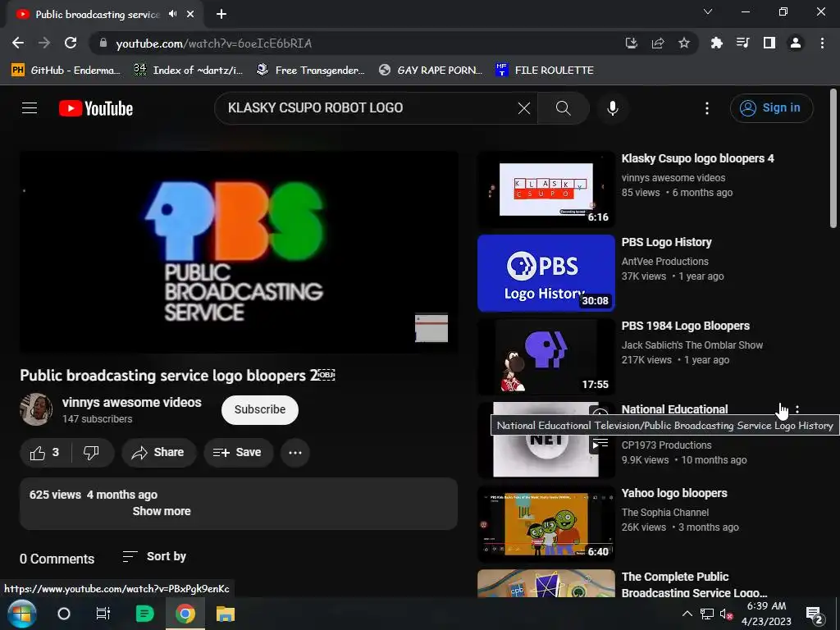Screen dimensions: 840x630
Task: Click Yahoo logo bloopers title
Action: pos(674,493)
